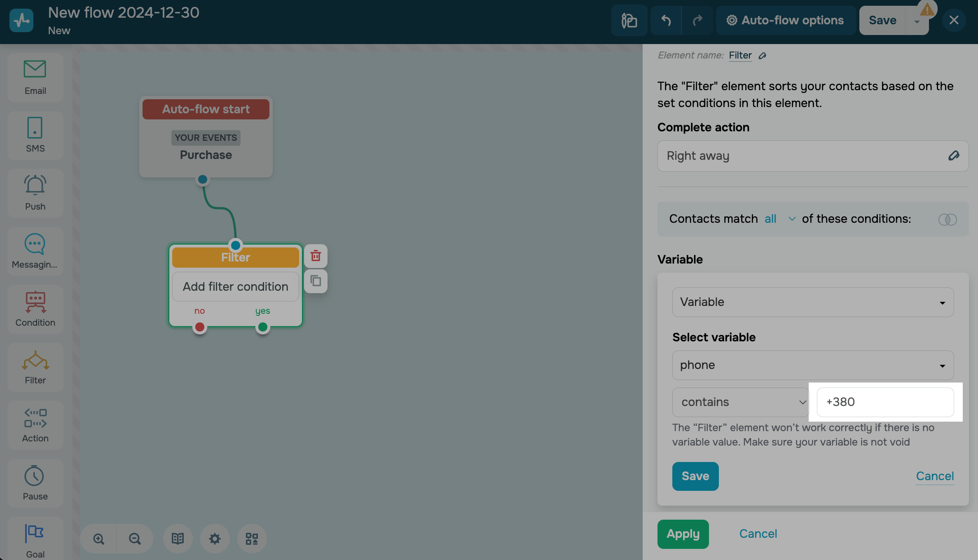Select the Condition element icon

(35, 302)
